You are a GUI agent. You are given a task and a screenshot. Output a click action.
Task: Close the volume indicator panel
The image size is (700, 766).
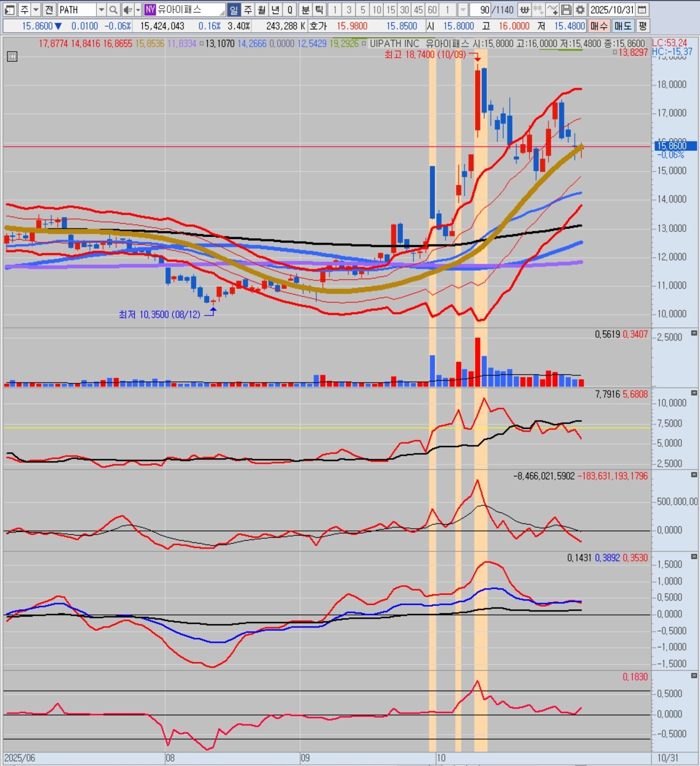[x=694, y=333]
